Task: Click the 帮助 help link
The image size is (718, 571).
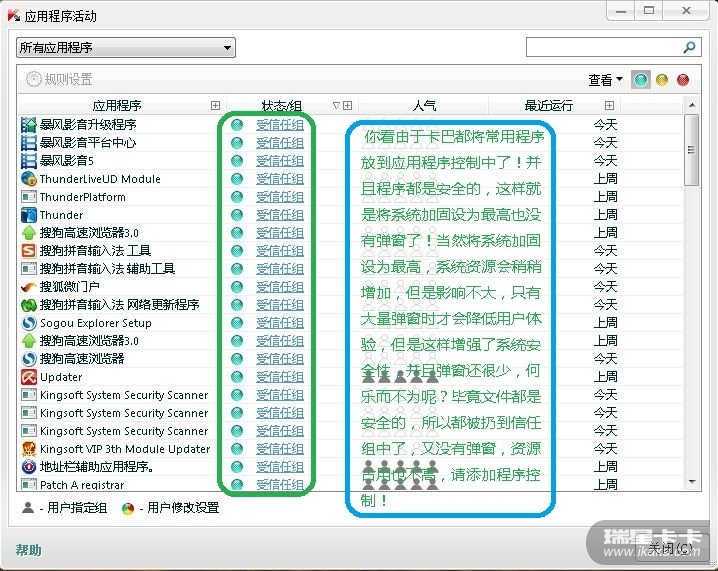Action: (x=28, y=550)
